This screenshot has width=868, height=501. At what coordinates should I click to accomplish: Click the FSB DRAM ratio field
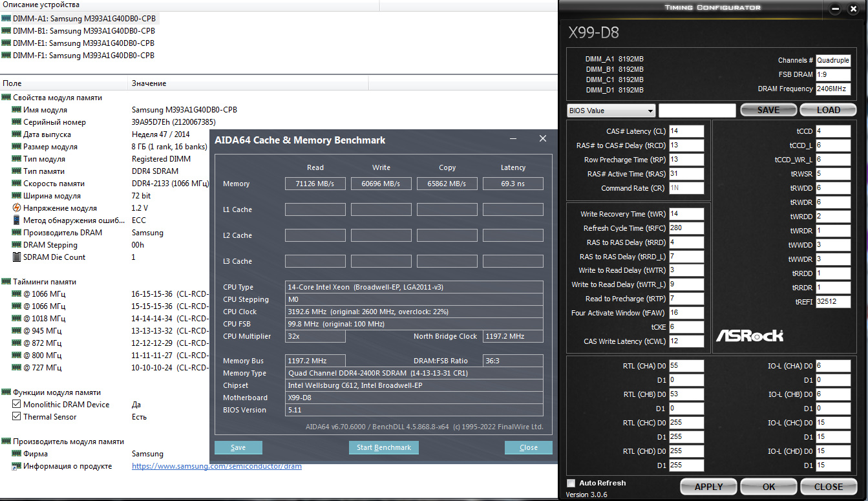pos(833,75)
